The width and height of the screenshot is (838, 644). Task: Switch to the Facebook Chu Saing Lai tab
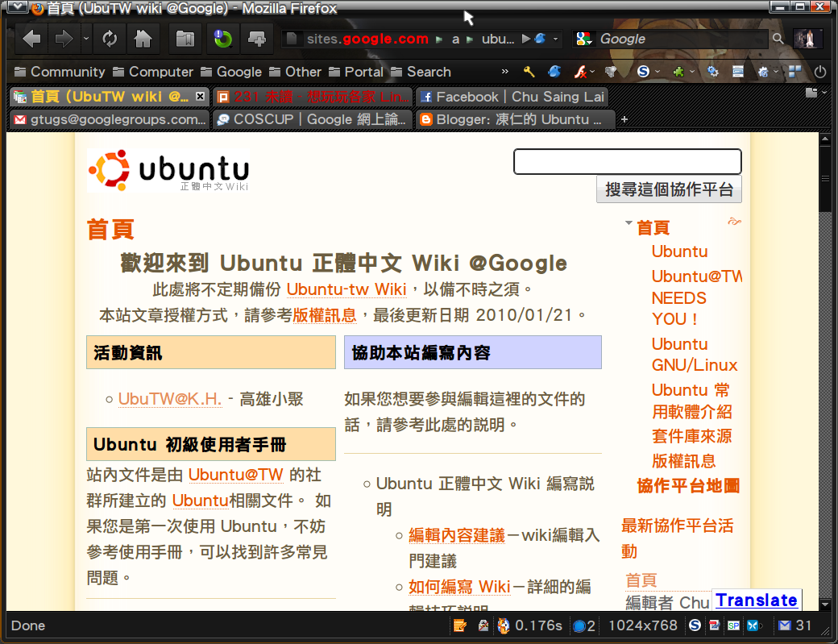(512, 97)
